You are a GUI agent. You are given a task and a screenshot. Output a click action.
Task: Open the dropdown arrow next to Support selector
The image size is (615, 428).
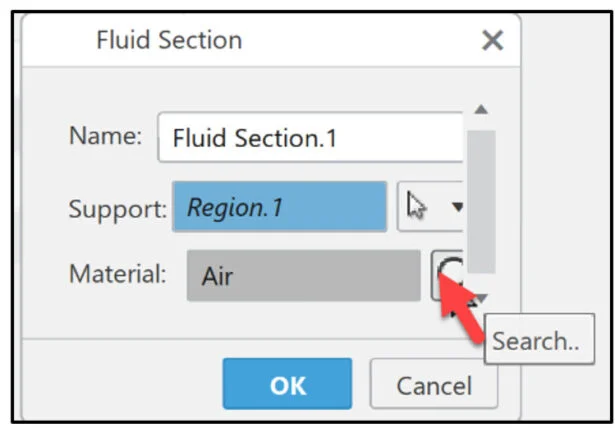[458, 207]
